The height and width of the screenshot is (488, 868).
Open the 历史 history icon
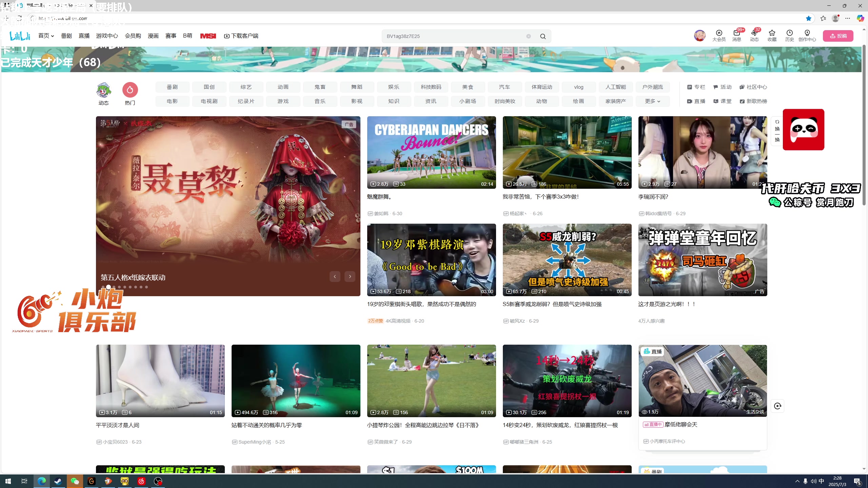click(x=790, y=36)
